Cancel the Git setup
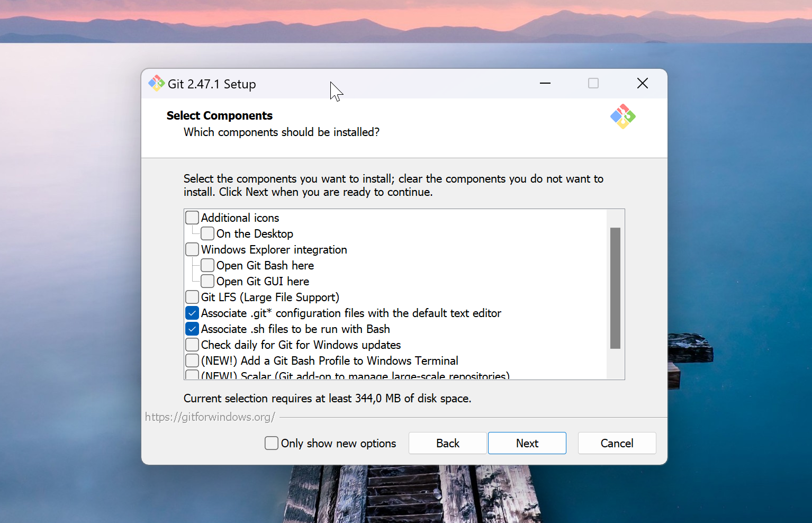This screenshot has height=523, width=812. click(x=617, y=443)
